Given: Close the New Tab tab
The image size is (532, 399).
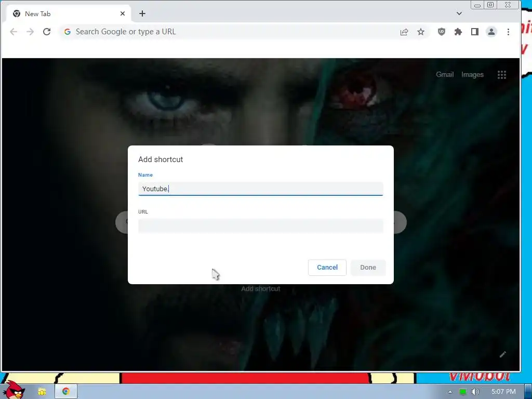Looking at the screenshot, I should (123, 14).
